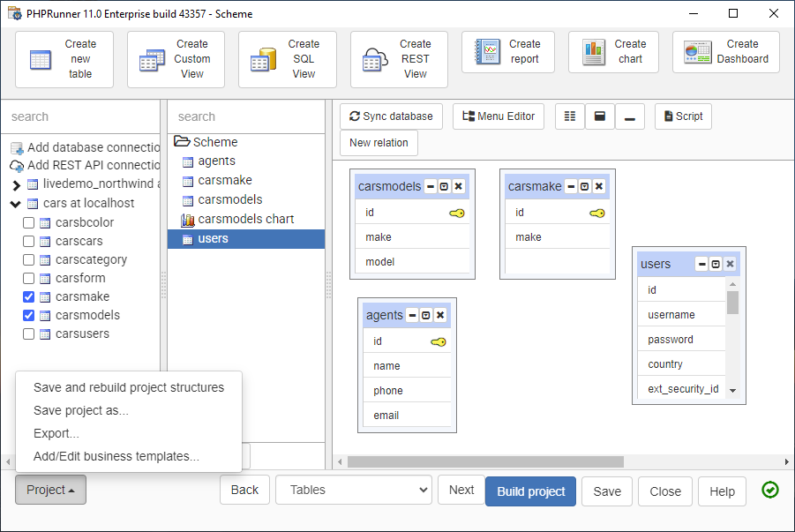Image resolution: width=795 pixels, height=532 pixels.
Task: Open the Menu Editor
Action: [x=499, y=116]
